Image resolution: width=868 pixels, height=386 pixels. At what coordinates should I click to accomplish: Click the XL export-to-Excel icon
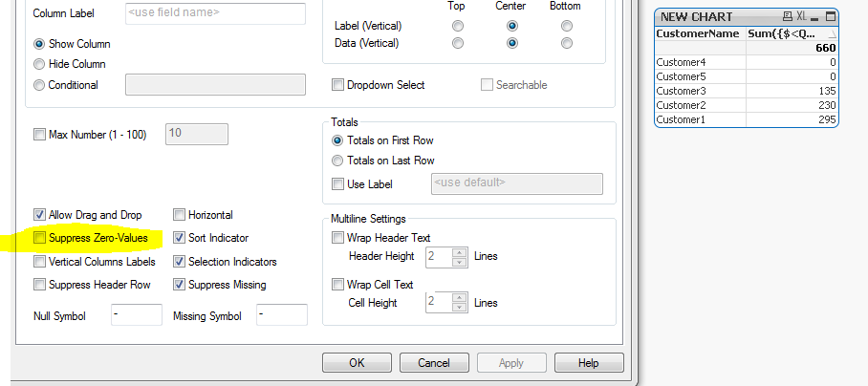pos(801,17)
